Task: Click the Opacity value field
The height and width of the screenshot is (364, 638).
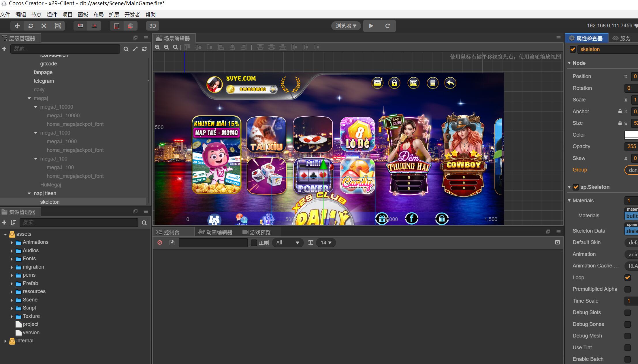Action: (631, 146)
